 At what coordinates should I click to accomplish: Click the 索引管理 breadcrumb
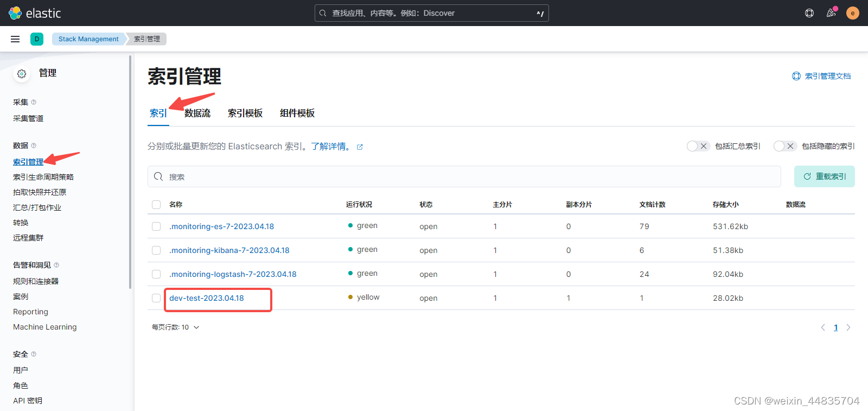(x=147, y=39)
